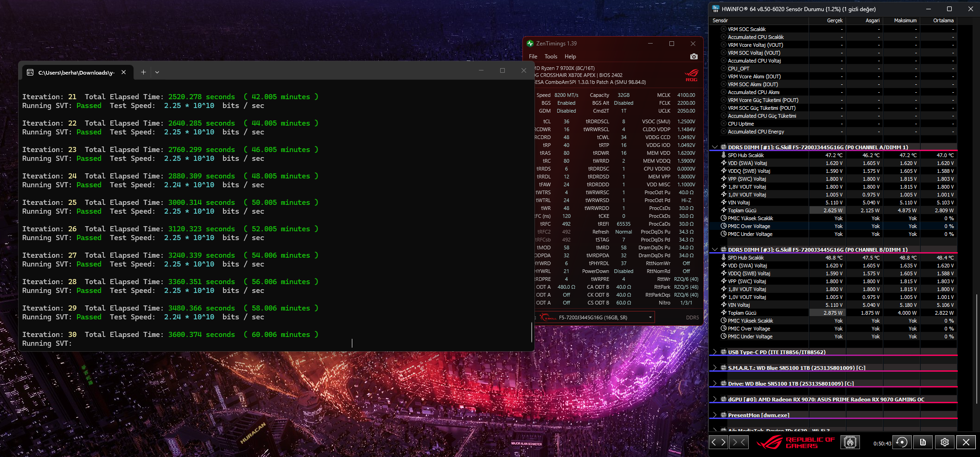980x457 pixels.
Task: Close sensor window with HWiNFO X button
Action: click(x=966, y=442)
